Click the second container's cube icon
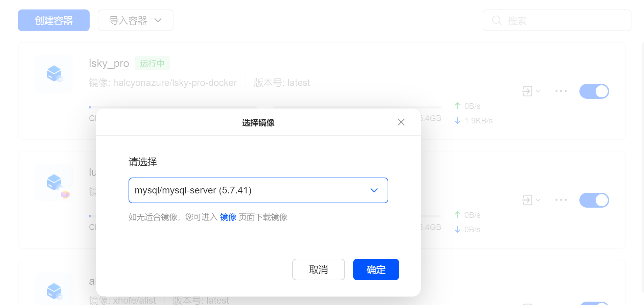The height and width of the screenshot is (305, 644). (54, 183)
